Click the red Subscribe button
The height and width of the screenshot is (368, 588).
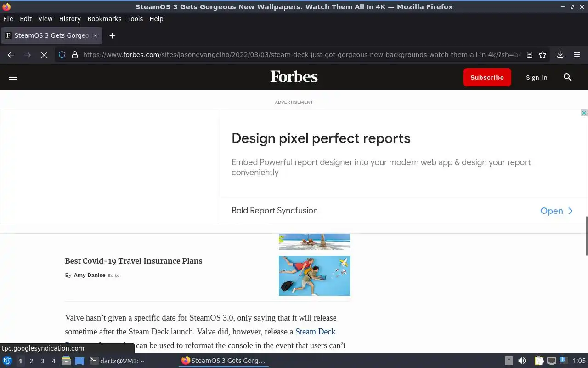pyautogui.click(x=487, y=77)
